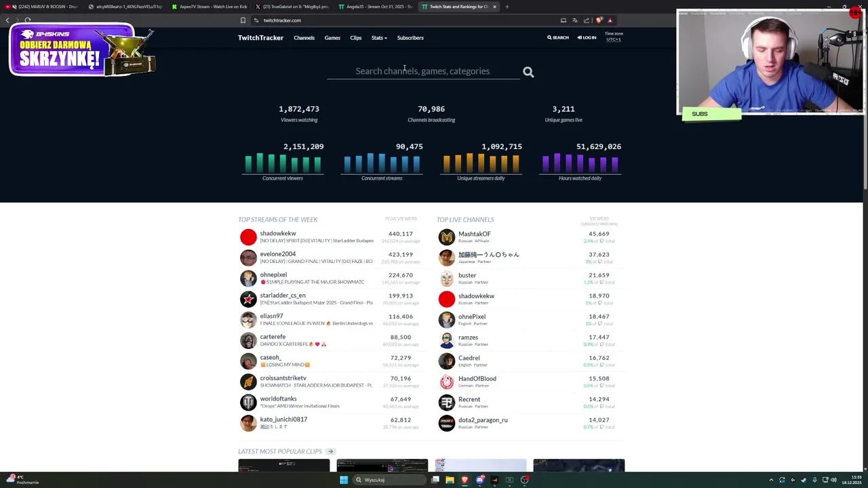Open the second popular clip thumbnail
Screen dimensions: 868x488
click(x=382, y=466)
